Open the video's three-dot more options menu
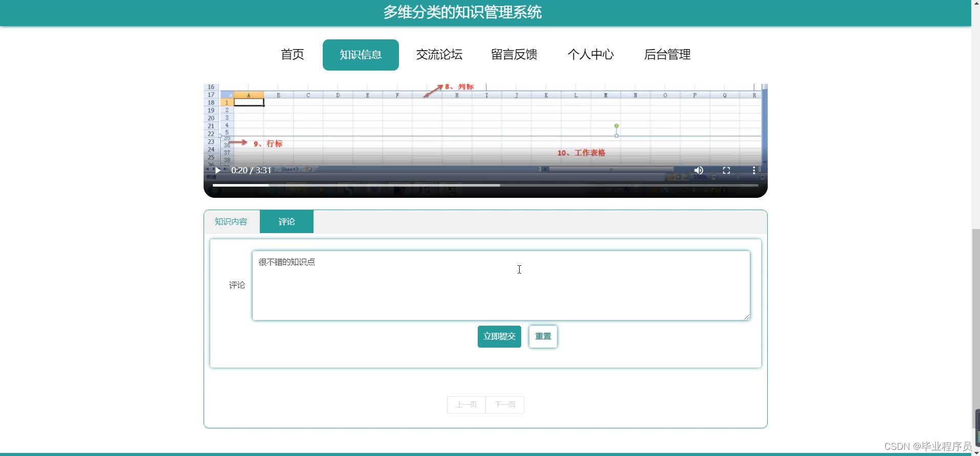Image resolution: width=980 pixels, height=456 pixels. coord(754,170)
